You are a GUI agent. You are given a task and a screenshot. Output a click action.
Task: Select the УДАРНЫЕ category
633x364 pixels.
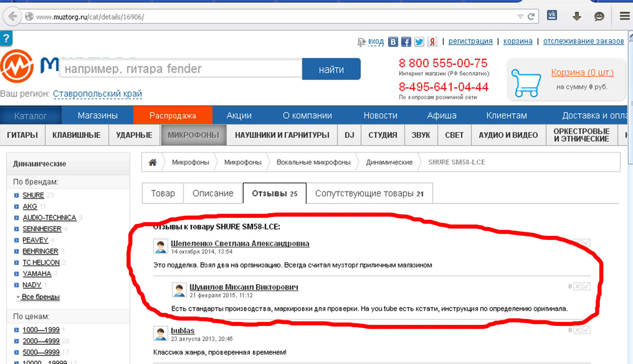(134, 135)
